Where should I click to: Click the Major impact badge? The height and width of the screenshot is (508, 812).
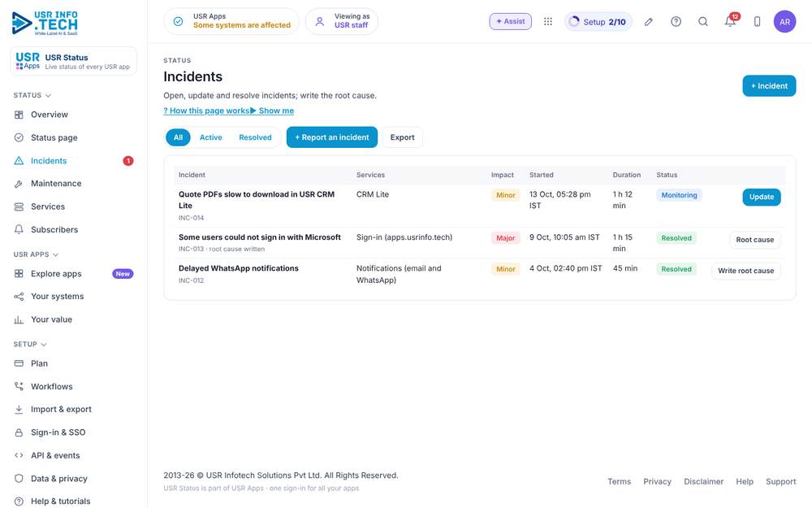coord(505,238)
